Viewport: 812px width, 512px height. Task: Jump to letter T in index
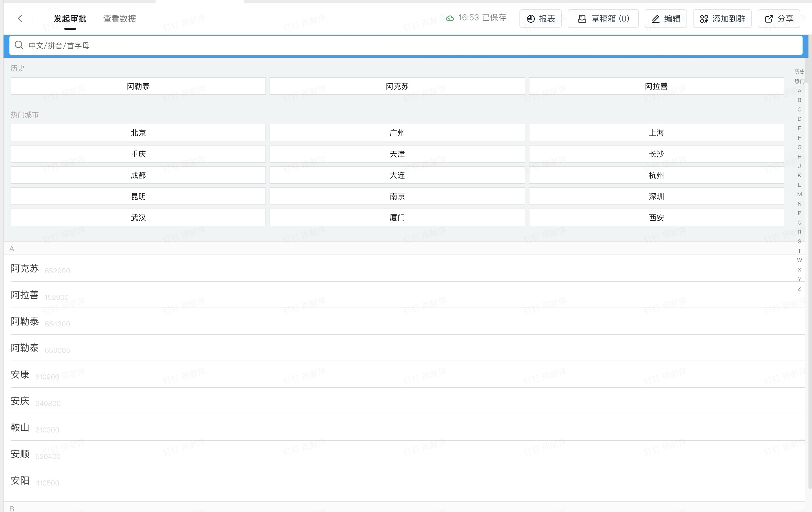coord(799,251)
